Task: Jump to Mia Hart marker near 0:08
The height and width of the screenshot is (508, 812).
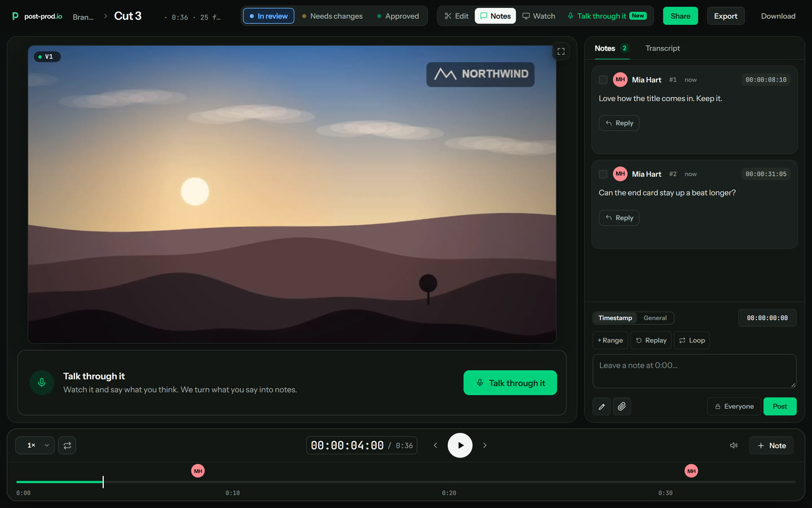Action: 198,471
